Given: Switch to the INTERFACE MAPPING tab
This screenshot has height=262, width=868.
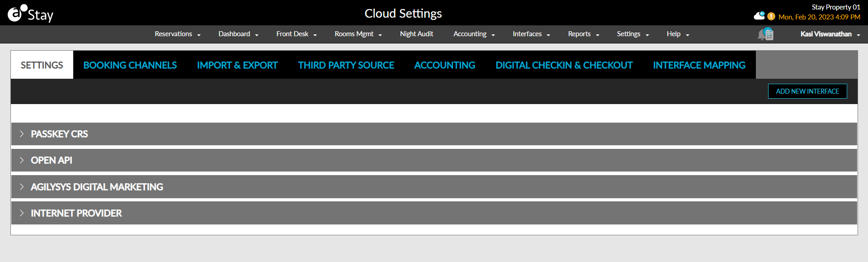Looking at the screenshot, I should click(x=699, y=65).
